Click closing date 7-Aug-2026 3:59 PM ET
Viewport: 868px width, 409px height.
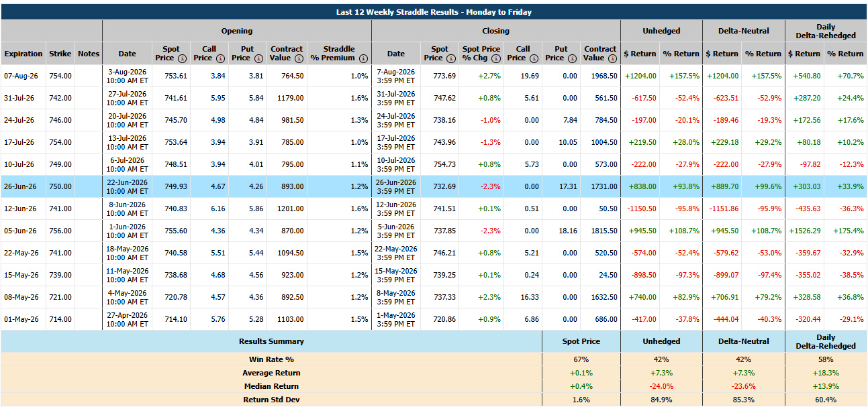click(x=396, y=76)
